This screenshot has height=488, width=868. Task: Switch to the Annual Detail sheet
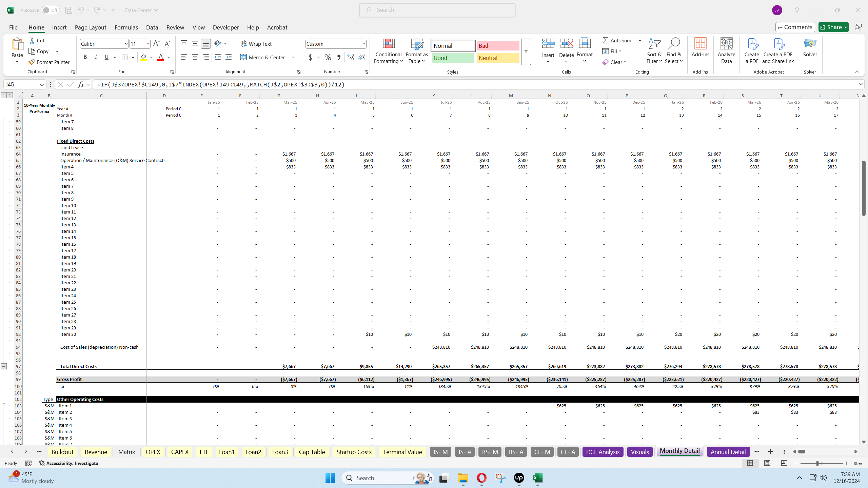pyautogui.click(x=728, y=452)
